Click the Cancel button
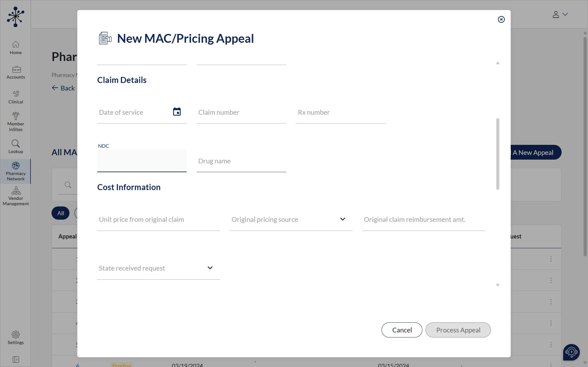This screenshot has height=367, width=588. tap(402, 330)
